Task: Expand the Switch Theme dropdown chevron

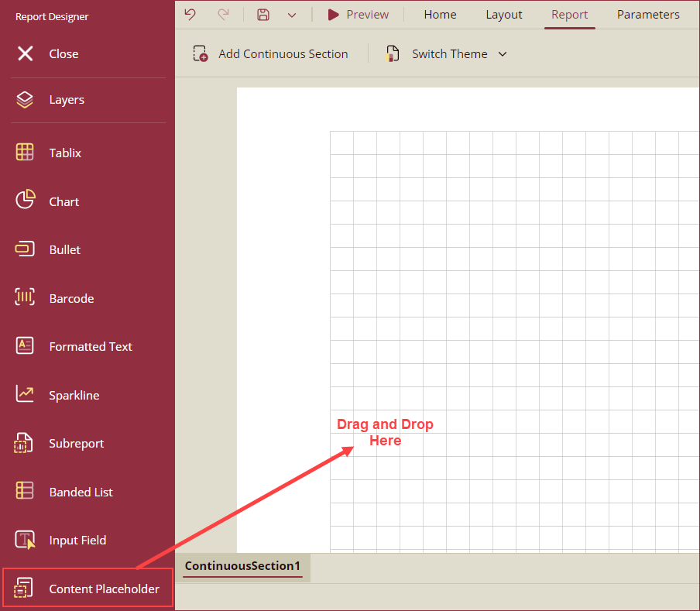Action: pyautogui.click(x=503, y=54)
